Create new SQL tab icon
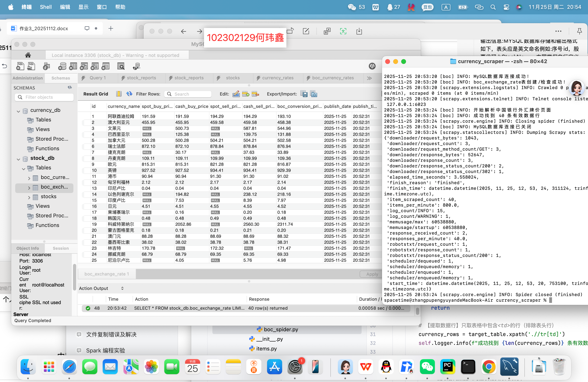588x382 pixels. pyautogui.click(x=20, y=66)
